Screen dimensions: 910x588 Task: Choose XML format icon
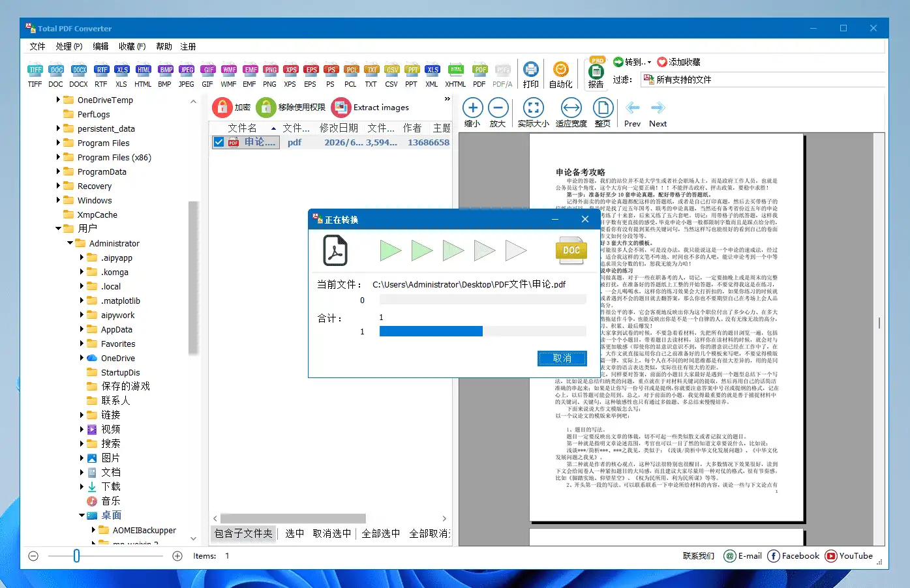pyautogui.click(x=432, y=76)
